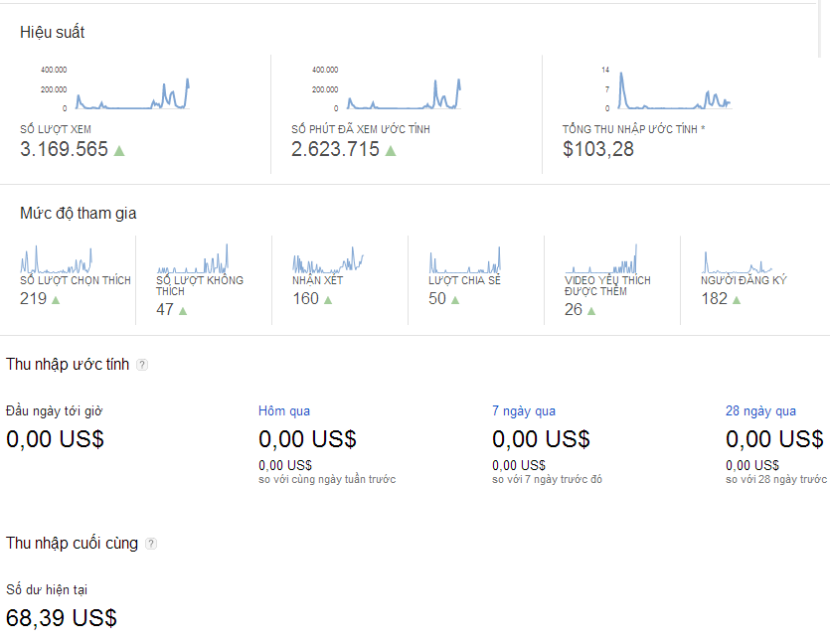Image resolution: width=830 pixels, height=644 pixels.
Task: Open Số phút đã xem ước tính chart
Action: click(387, 88)
